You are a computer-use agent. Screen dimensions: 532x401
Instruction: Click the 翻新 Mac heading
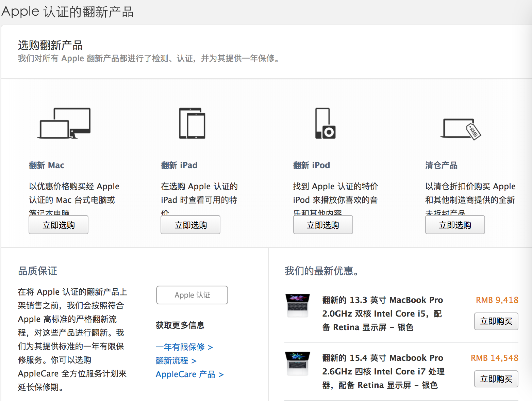point(47,165)
